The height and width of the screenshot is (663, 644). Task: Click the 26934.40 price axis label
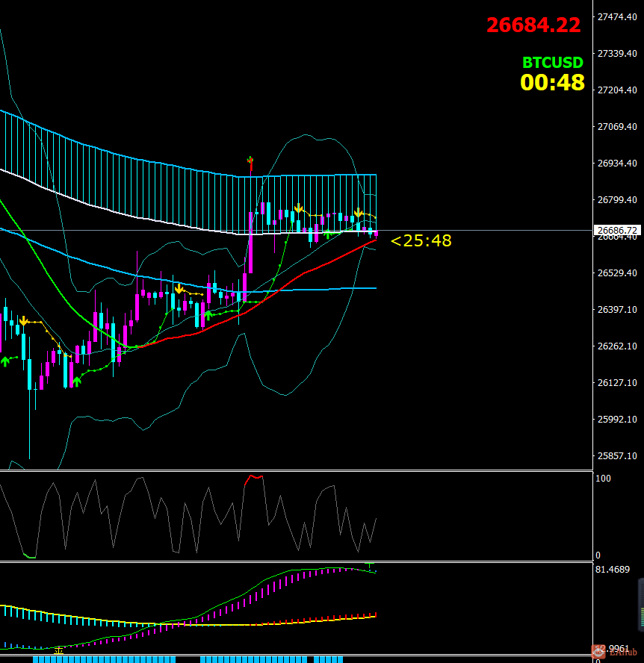point(617,164)
